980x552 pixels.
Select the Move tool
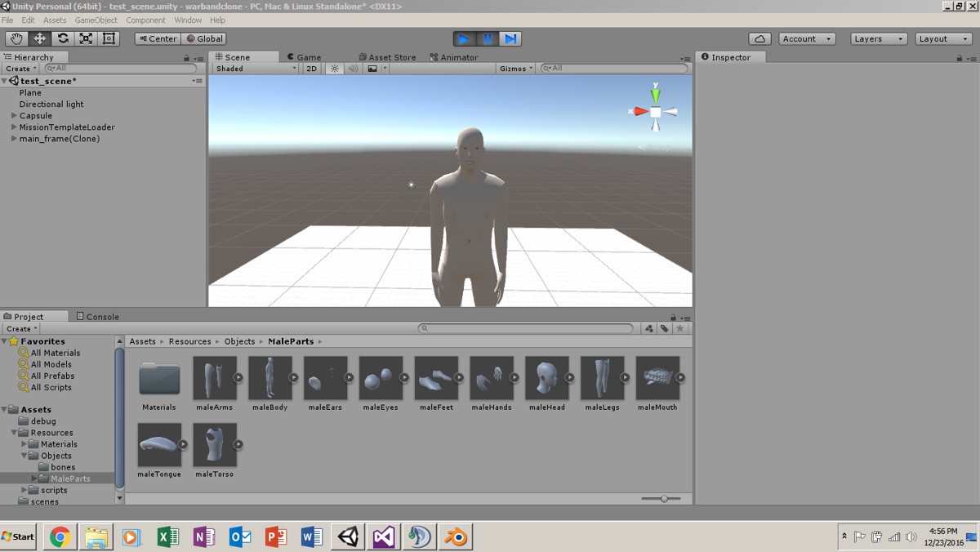coord(38,38)
